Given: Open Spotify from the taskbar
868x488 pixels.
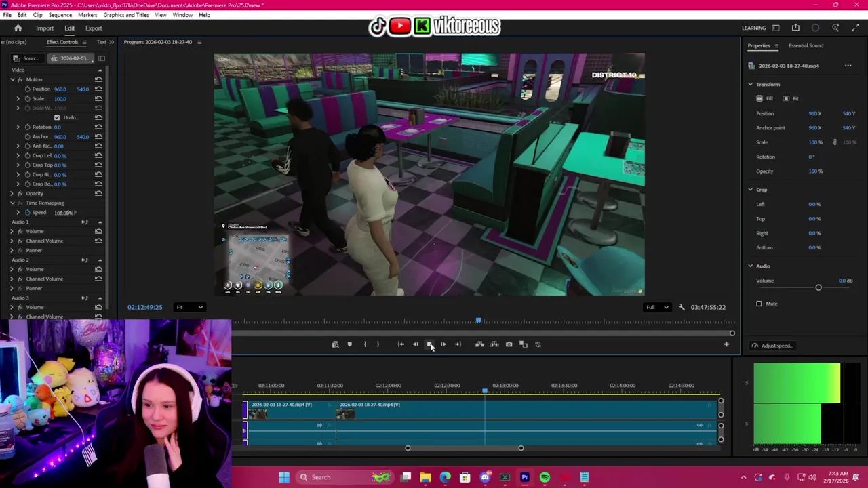Looking at the screenshot, I should [x=545, y=477].
